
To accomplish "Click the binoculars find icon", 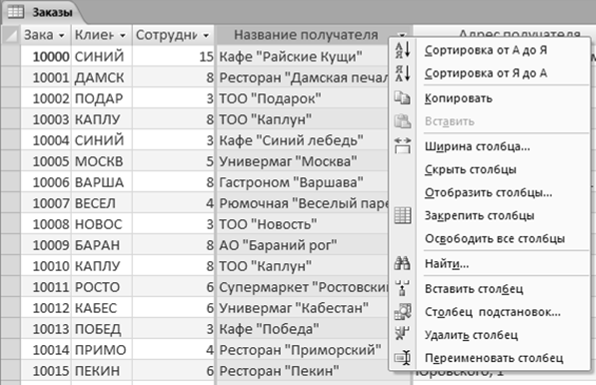I will tap(403, 263).
